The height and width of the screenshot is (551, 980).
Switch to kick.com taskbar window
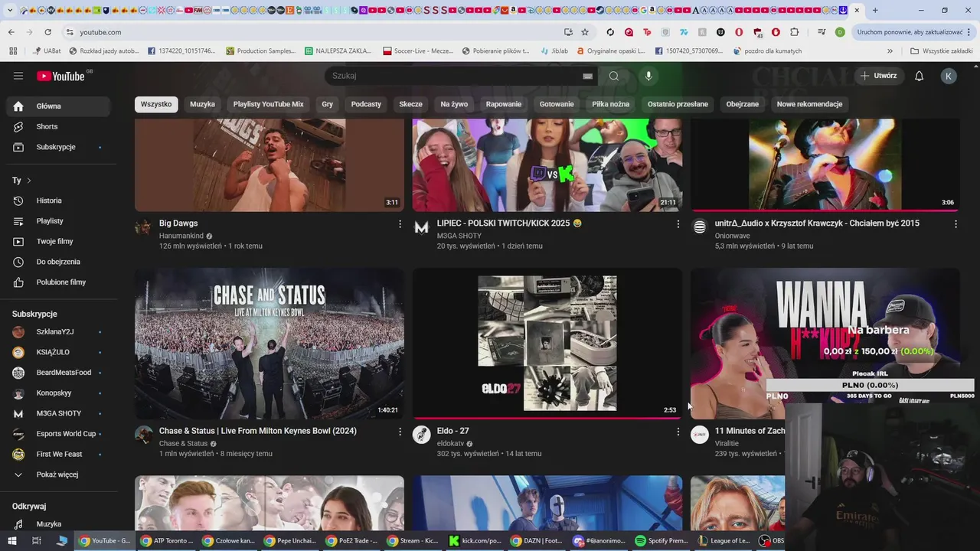point(475,541)
